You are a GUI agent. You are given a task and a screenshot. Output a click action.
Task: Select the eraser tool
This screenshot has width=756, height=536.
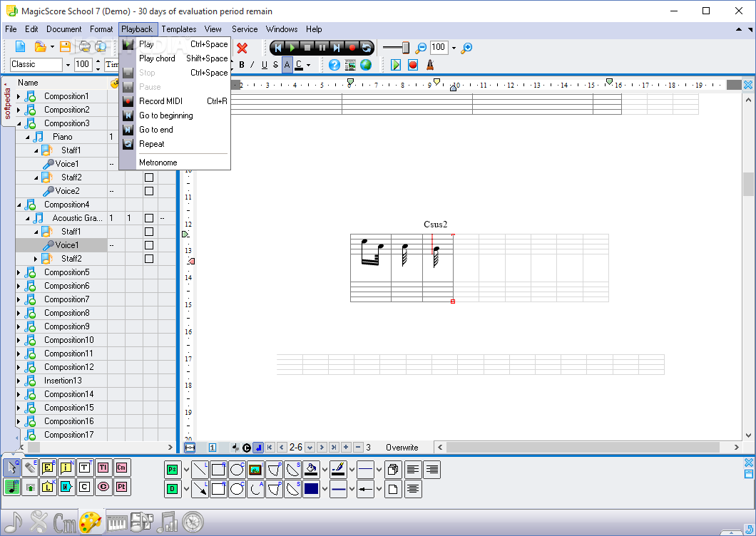(x=30, y=468)
